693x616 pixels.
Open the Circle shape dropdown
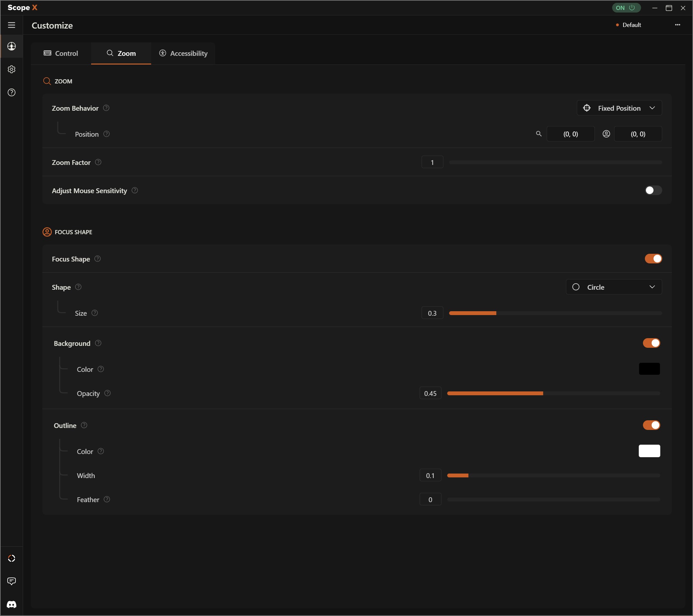tap(614, 287)
